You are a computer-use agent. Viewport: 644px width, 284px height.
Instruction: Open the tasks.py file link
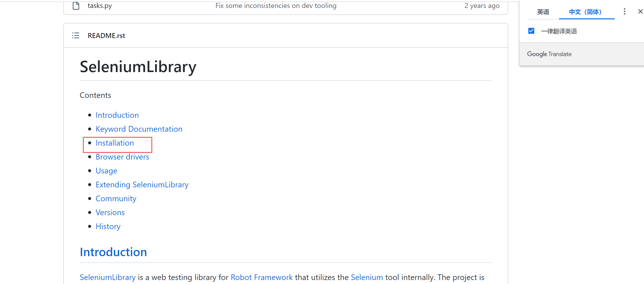click(100, 5)
